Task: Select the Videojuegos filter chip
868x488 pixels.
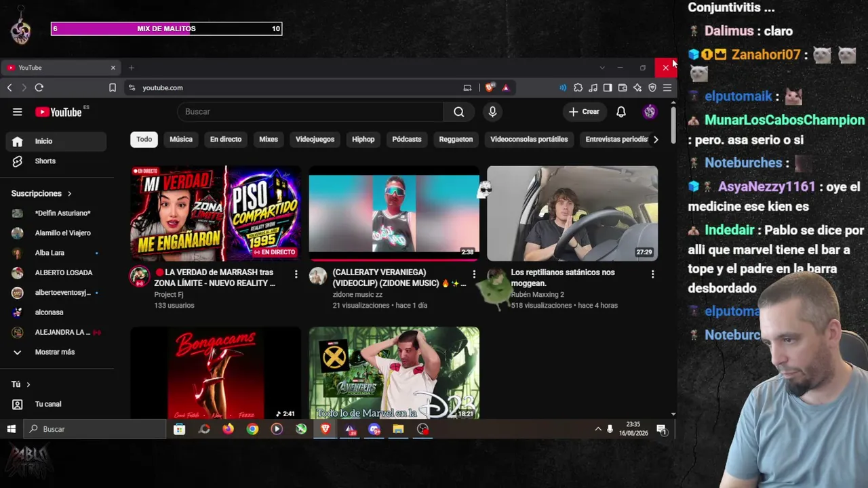Action: coord(315,140)
